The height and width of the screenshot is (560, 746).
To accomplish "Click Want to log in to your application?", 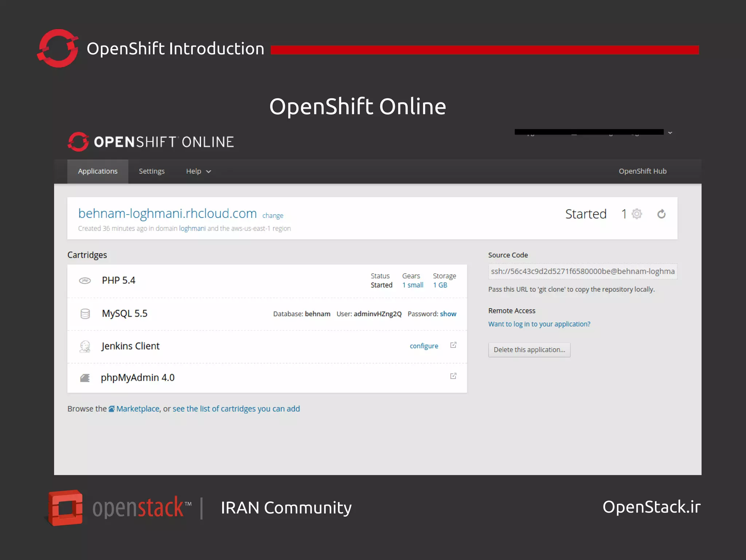I will [x=539, y=324].
